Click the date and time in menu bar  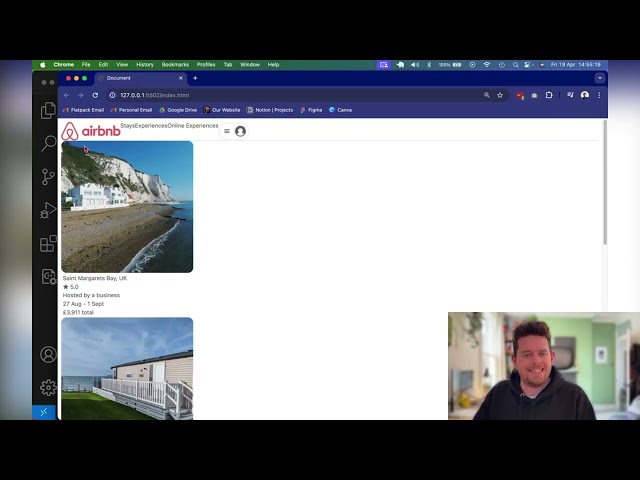(576, 64)
